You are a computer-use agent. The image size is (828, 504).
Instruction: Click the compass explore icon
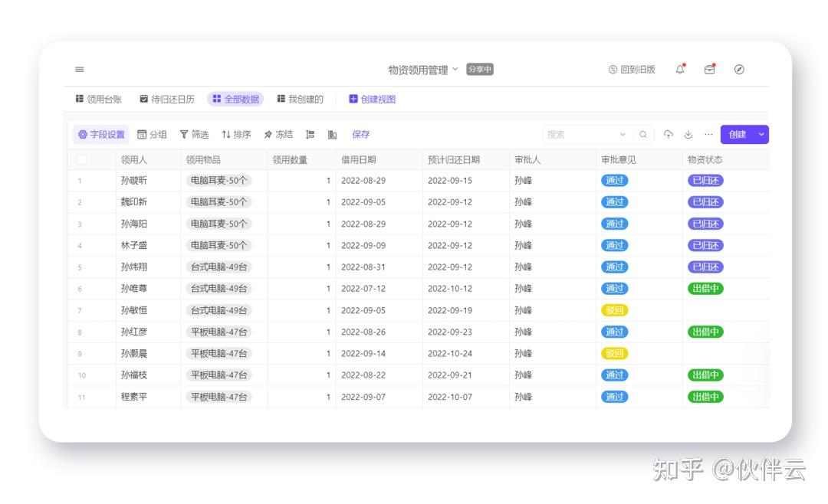click(739, 69)
